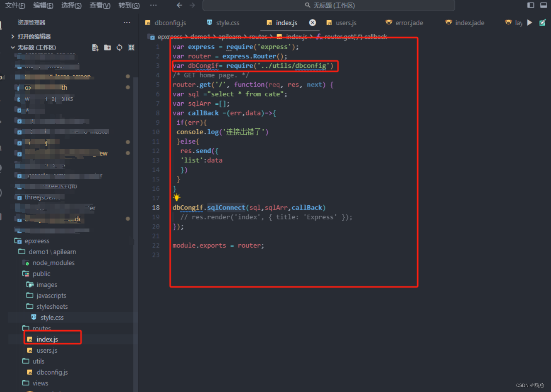The image size is (551, 392).
Task: Click the New Folder icon in explorer header
Action: pyautogui.click(x=107, y=48)
